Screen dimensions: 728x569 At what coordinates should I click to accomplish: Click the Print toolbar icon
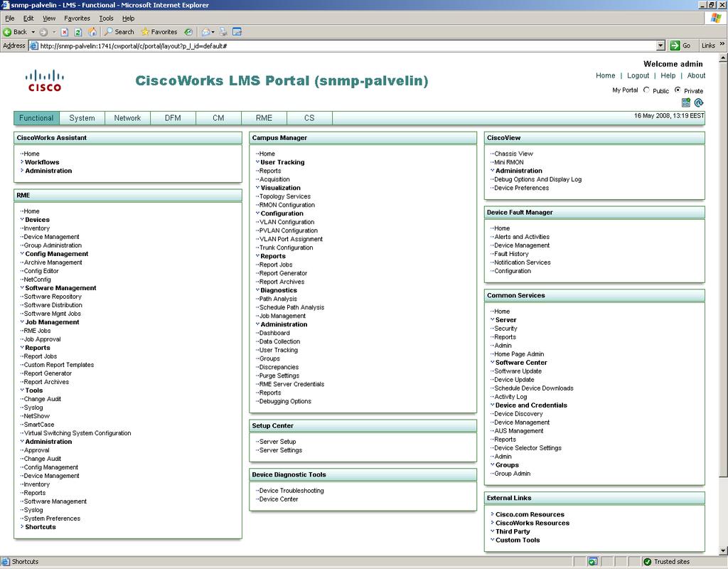(223, 31)
